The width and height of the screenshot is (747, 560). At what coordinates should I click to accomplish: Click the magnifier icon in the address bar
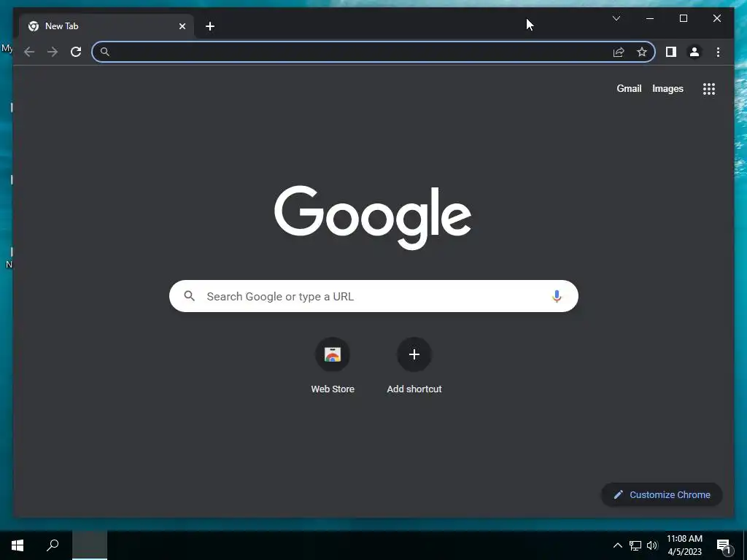pyautogui.click(x=105, y=52)
